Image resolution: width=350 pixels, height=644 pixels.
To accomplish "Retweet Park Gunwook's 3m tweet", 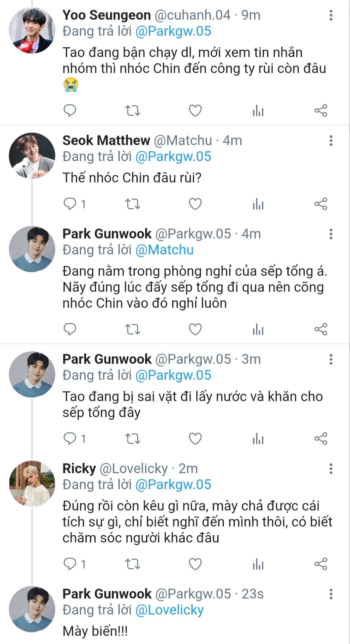I will tap(132, 438).
